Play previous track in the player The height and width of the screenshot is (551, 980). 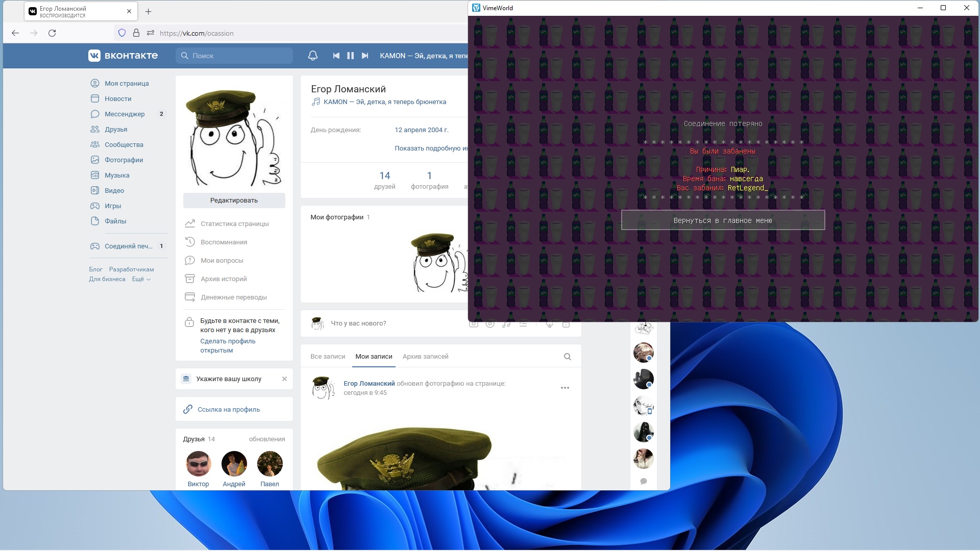336,56
